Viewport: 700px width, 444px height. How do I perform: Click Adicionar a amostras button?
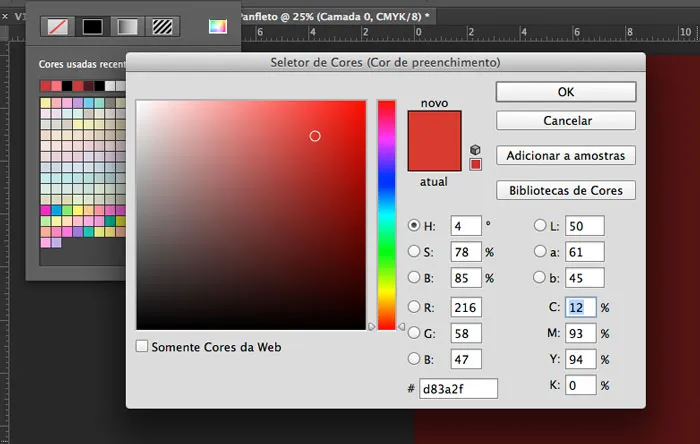pyautogui.click(x=566, y=155)
